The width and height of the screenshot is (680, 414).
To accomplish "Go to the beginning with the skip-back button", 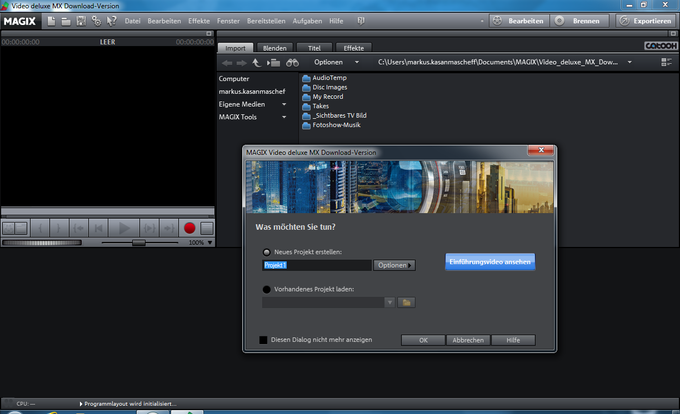I will (98, 228).
